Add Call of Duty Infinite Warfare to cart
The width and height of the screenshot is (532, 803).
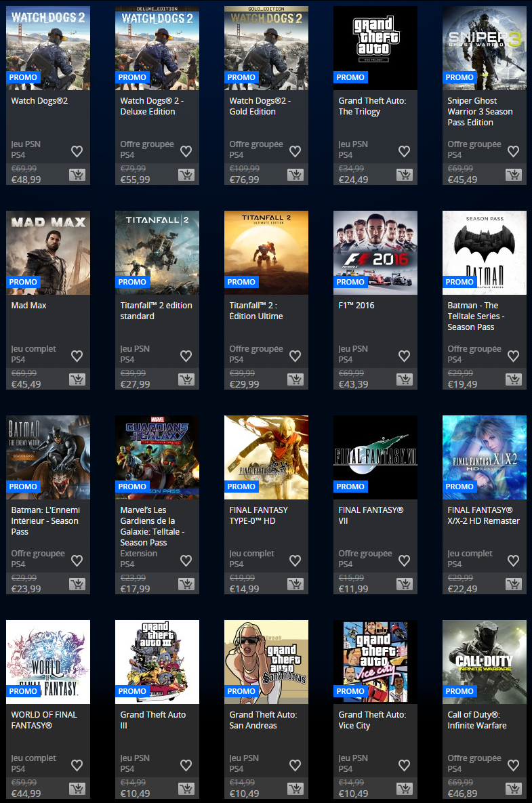513,789
